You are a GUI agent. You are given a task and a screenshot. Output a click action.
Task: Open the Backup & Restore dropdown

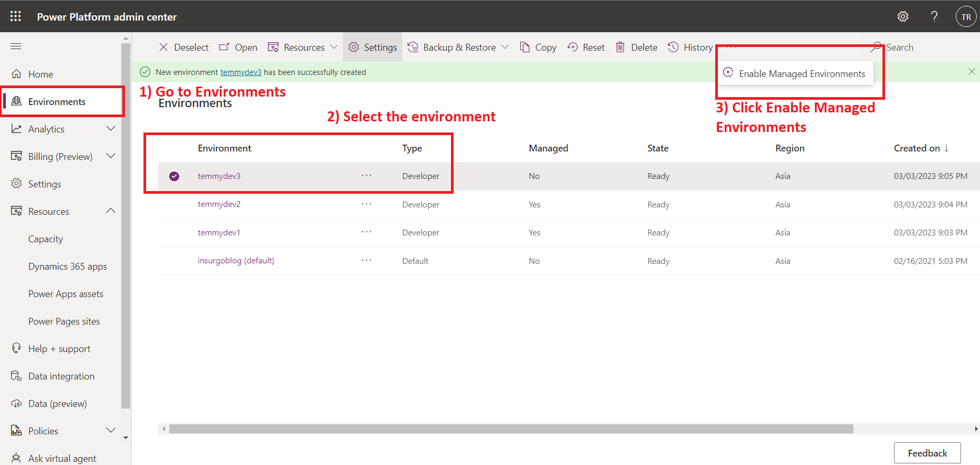(458, 47)
